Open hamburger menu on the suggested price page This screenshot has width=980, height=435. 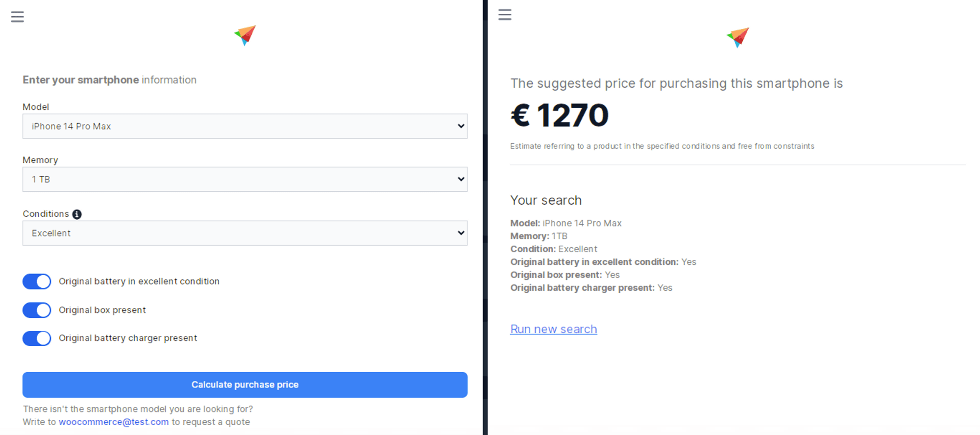coord(505,15)
